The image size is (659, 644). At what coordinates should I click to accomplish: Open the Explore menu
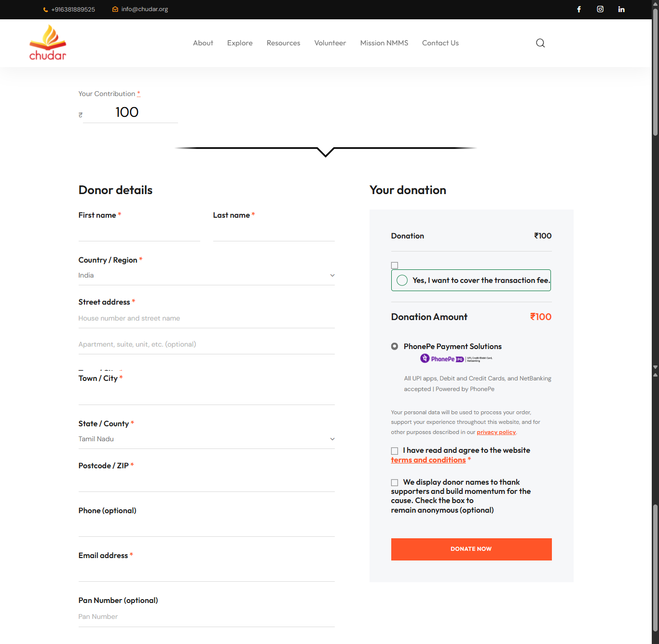click(x=240, y=43)
